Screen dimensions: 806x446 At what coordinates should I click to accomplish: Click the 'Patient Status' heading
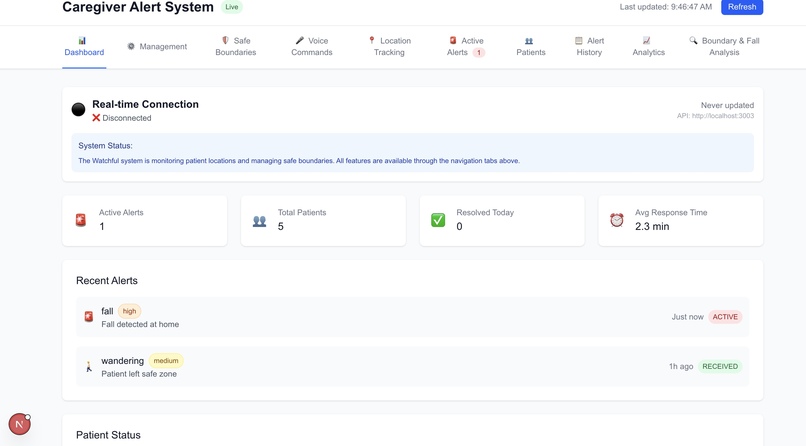click(108, 435)
